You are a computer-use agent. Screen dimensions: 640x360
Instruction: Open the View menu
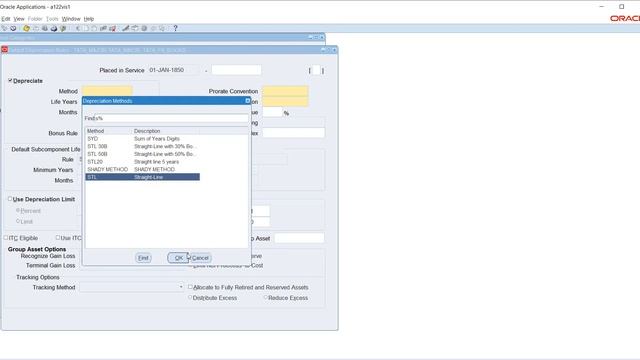[x=19, y=19]
